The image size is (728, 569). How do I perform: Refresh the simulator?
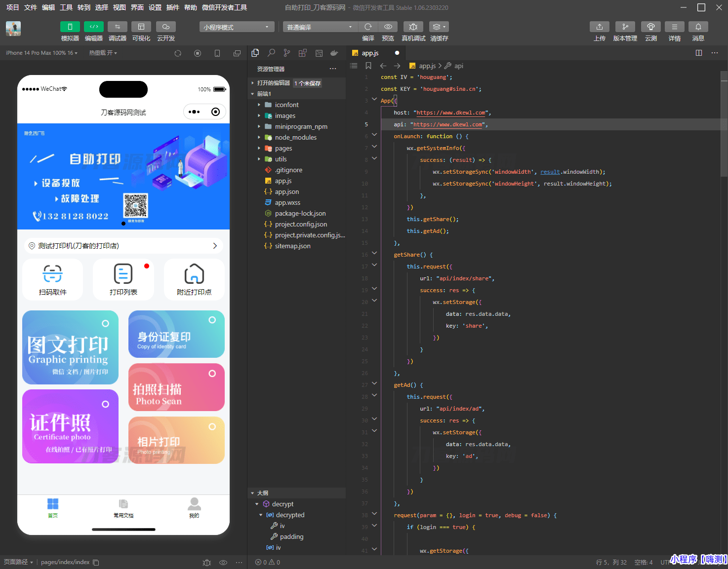tap(178, 53)
